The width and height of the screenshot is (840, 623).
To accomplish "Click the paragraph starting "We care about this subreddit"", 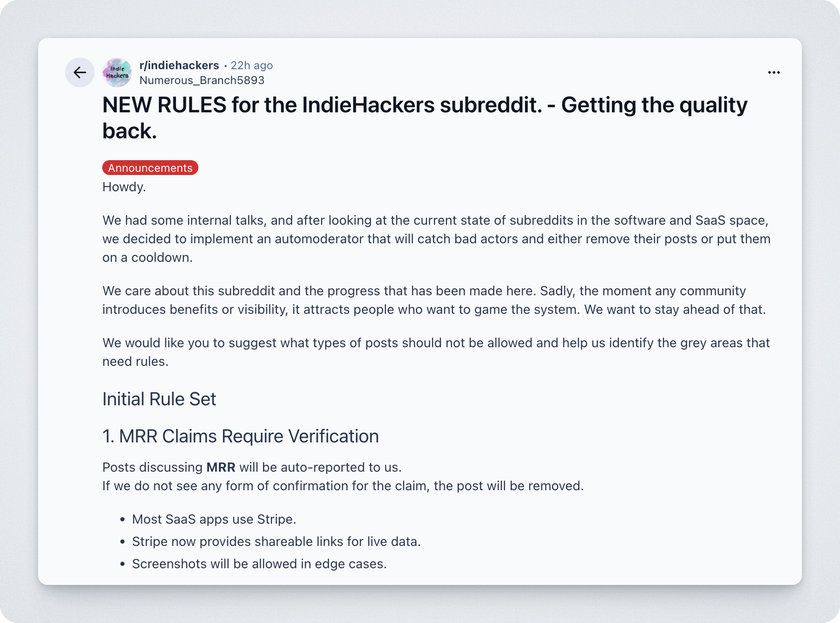I will 434,300.
